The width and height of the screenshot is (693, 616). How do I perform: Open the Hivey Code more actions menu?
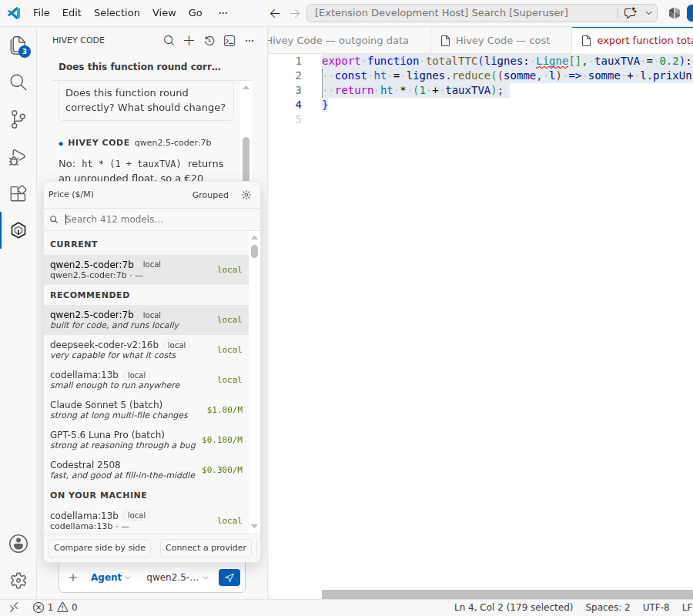coord(249,41)
